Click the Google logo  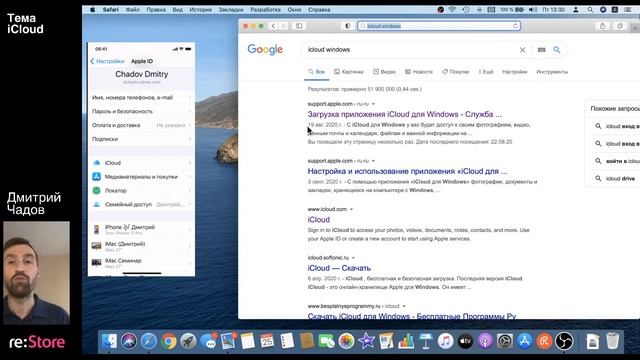coord(265,50)
